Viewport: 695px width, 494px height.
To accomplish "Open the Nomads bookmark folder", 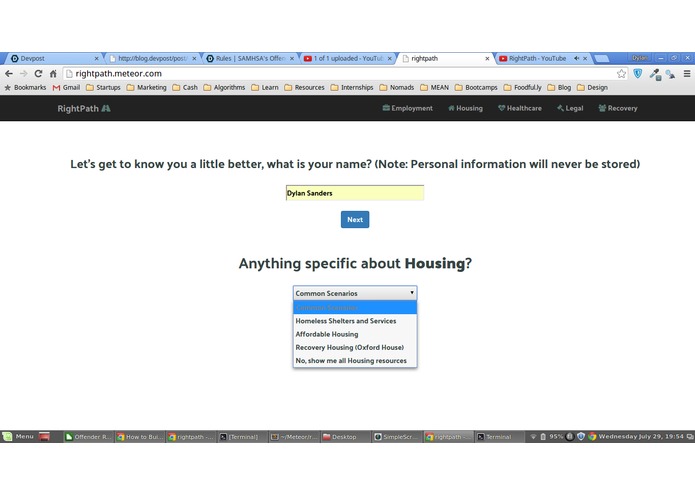I will point(397,87).
